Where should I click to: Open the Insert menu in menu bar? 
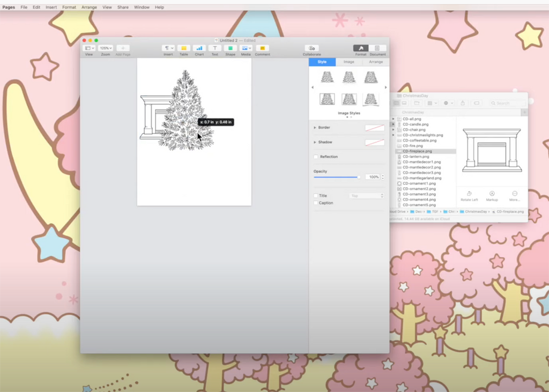[x=51, y=8]
